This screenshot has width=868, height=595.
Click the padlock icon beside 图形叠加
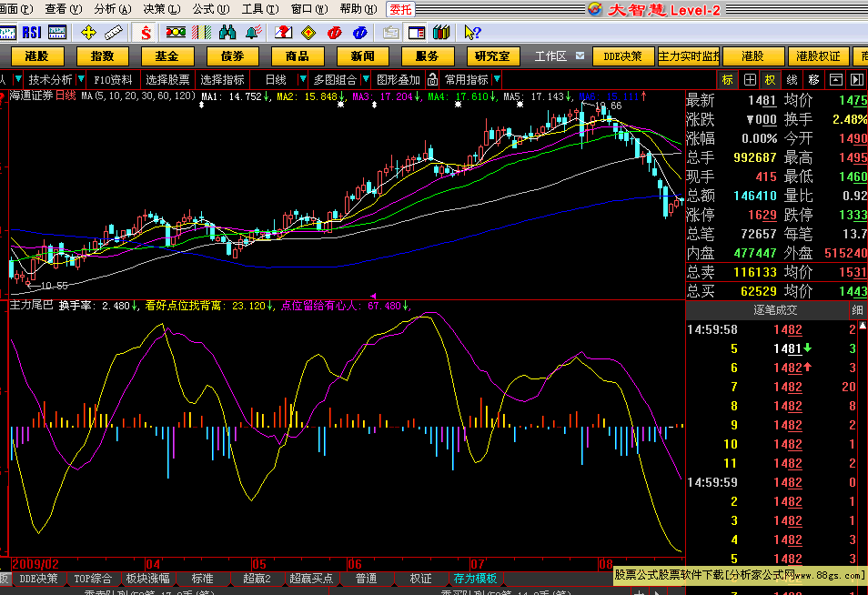click(x=432, y=80)
